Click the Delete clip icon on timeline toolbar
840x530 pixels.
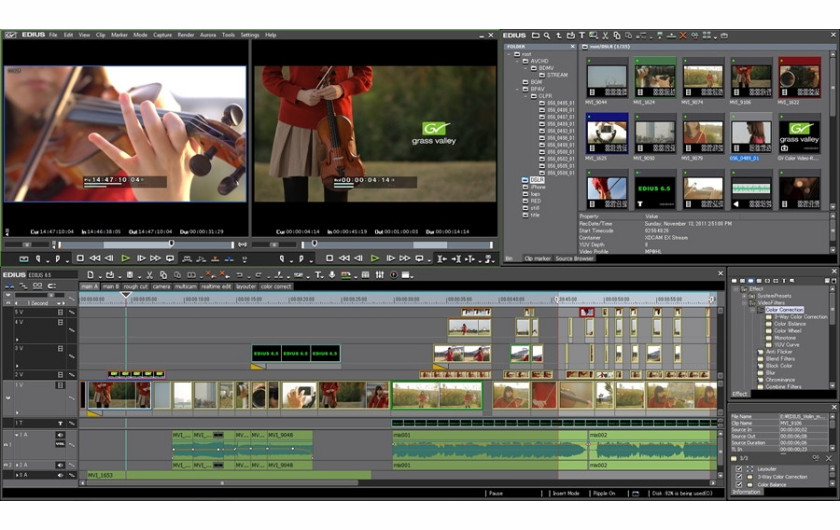(x=209, y=275)
